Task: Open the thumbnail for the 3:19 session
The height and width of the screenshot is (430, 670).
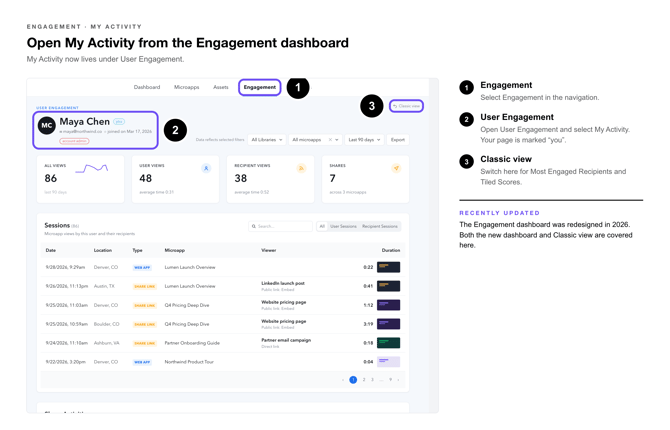Action: 388,324
